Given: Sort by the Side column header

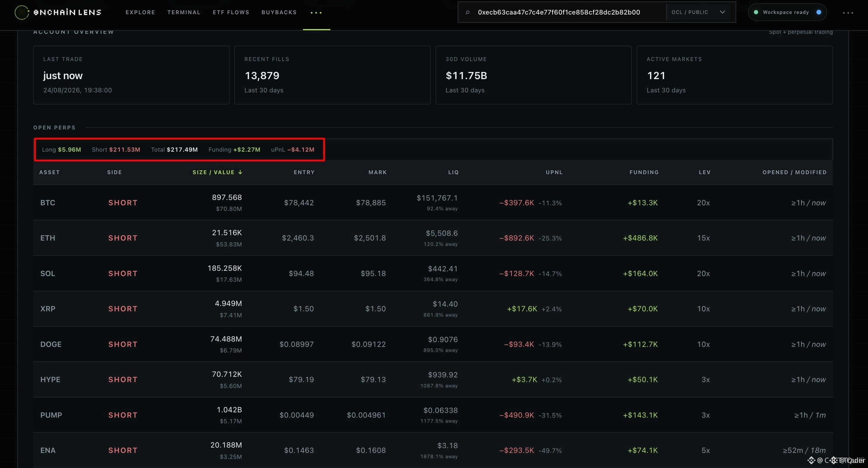Looking at the screenshot, I should (115, 172).
